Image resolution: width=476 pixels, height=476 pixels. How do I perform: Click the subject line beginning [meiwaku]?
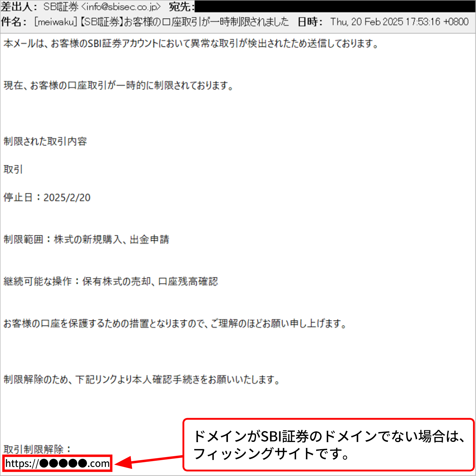point(161,22)
